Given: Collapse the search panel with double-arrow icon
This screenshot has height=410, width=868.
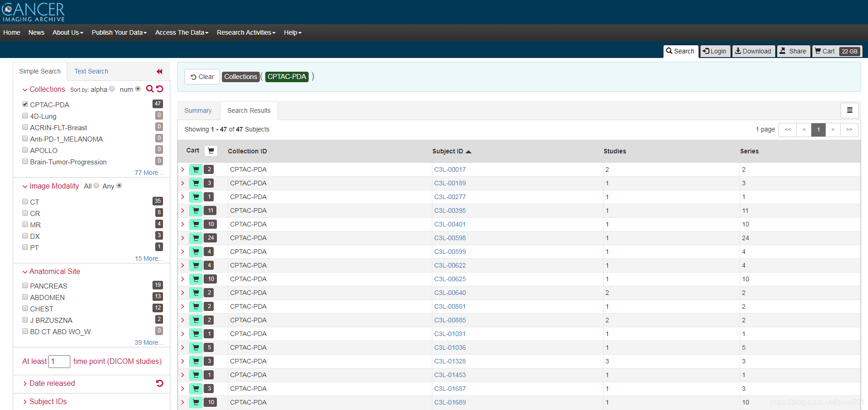Looking at the screenshot, I should (159, 71).
